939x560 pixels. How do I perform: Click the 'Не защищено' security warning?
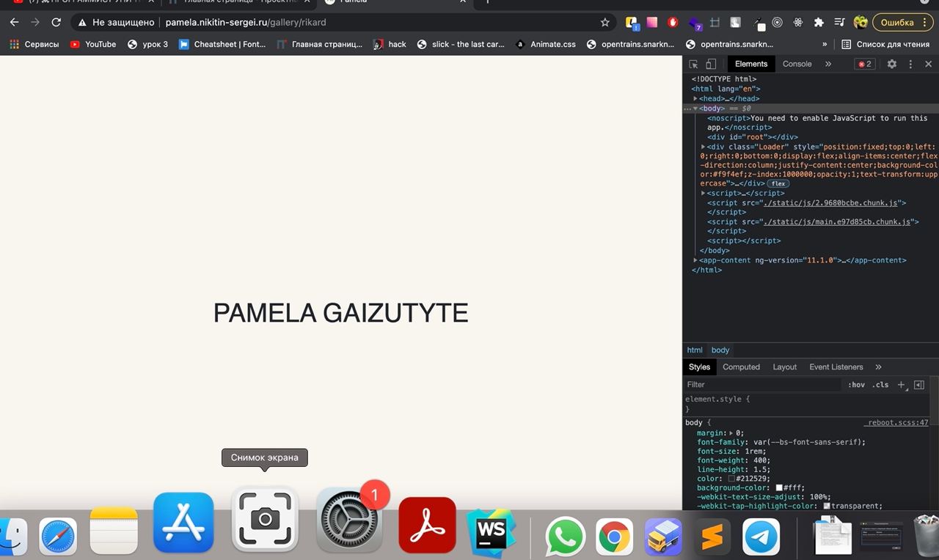[115, 23]
